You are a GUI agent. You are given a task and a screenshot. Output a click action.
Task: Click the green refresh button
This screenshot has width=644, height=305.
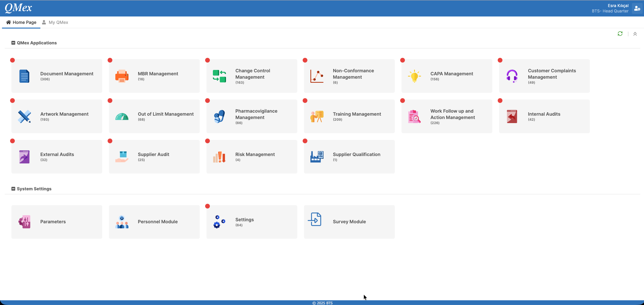620,34
